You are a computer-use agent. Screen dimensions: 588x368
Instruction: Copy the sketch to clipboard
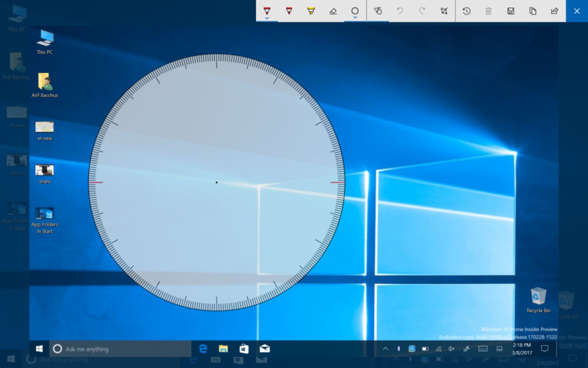[x=533, y=11]
